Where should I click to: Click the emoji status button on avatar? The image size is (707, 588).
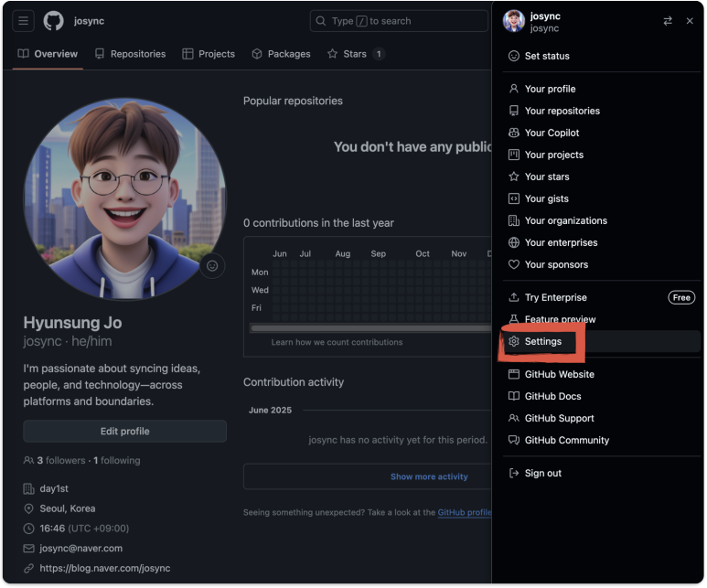[x=212, y=266]
